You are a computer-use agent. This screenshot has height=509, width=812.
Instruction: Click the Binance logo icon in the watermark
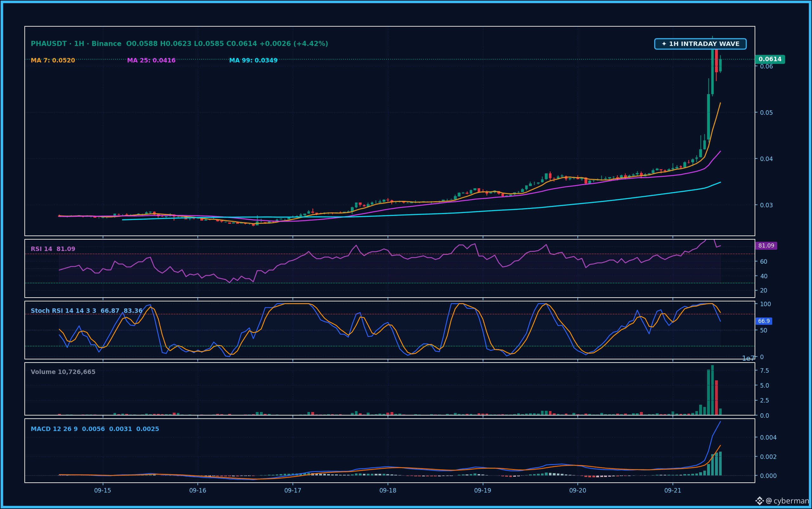coord(759,501)
